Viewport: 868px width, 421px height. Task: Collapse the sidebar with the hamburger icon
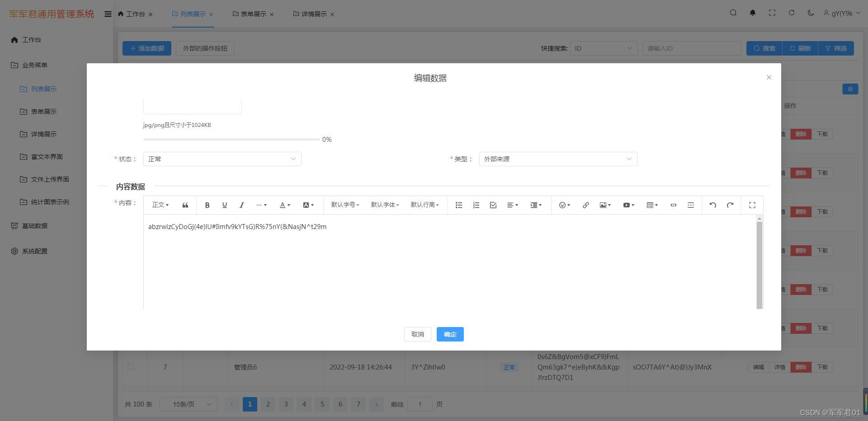tap(108, 14)
